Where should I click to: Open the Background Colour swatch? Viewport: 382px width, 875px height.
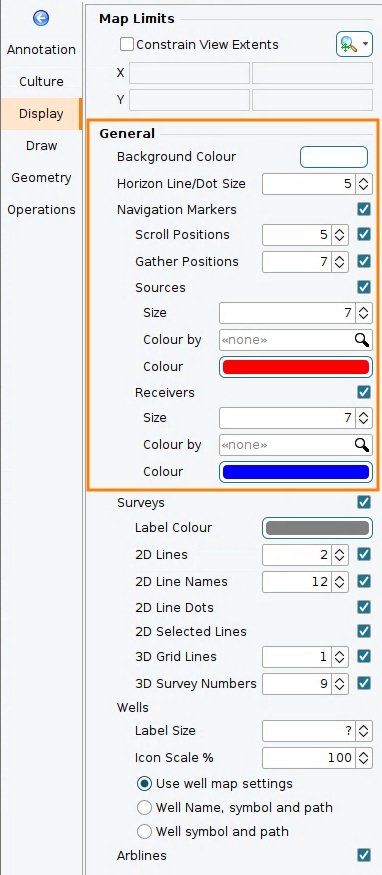334,157
